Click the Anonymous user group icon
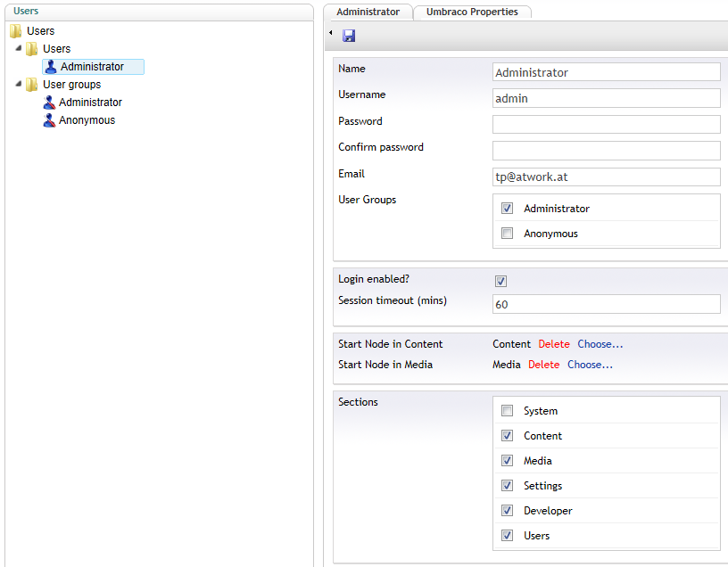728x567 pixels. (49, 120)
